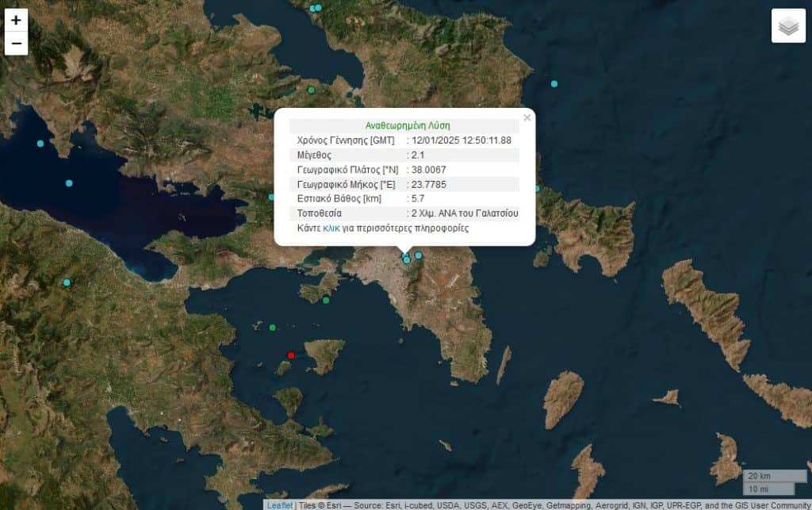
Task: Select the cyan marker at the popup's tip
Action: [407, 259]
